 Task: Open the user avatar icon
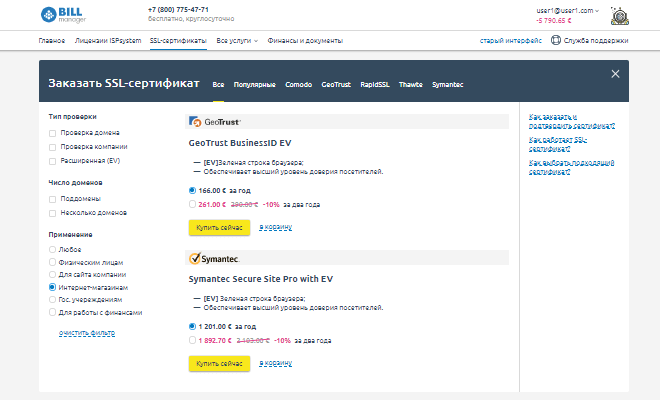coord(620,16)
